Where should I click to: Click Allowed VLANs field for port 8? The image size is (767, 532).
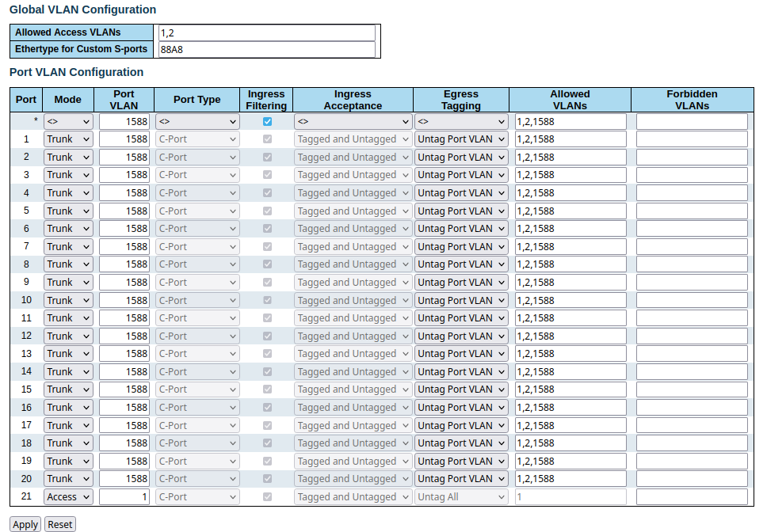570,264
